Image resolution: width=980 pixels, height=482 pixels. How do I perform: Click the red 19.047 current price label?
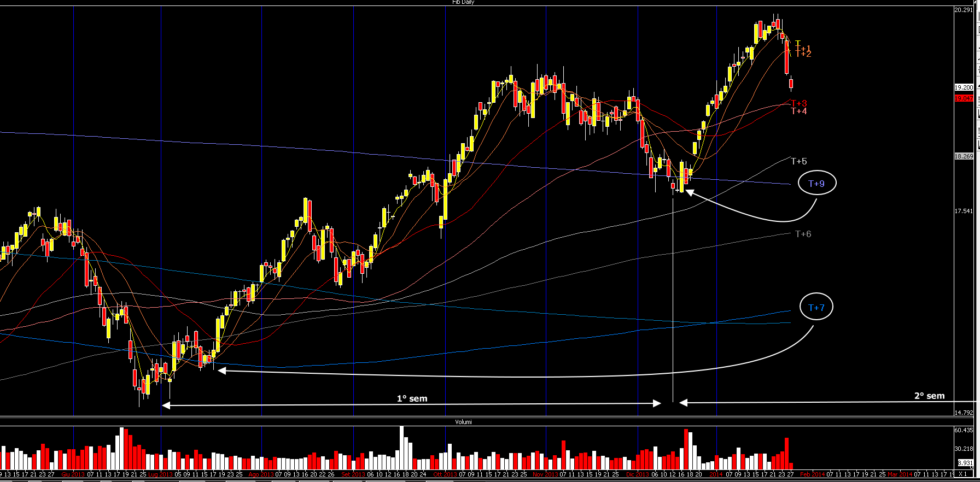[x=964, y=98]
